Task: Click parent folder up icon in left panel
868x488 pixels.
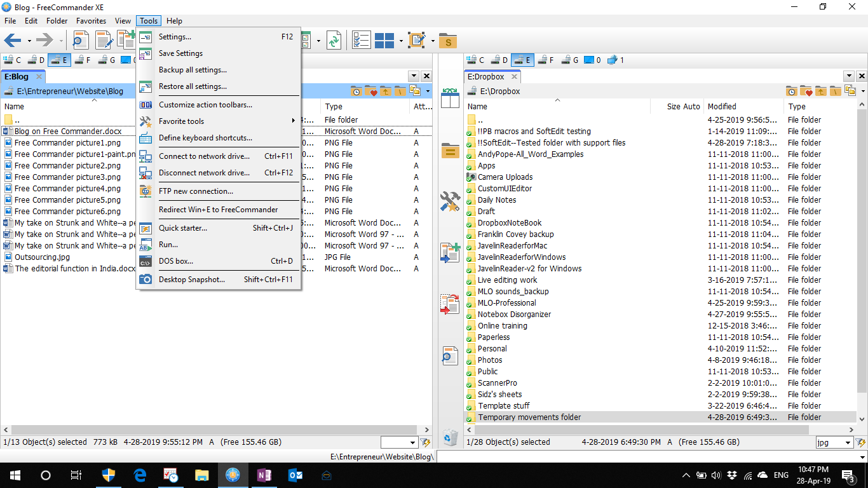Action: coord(386,91)
